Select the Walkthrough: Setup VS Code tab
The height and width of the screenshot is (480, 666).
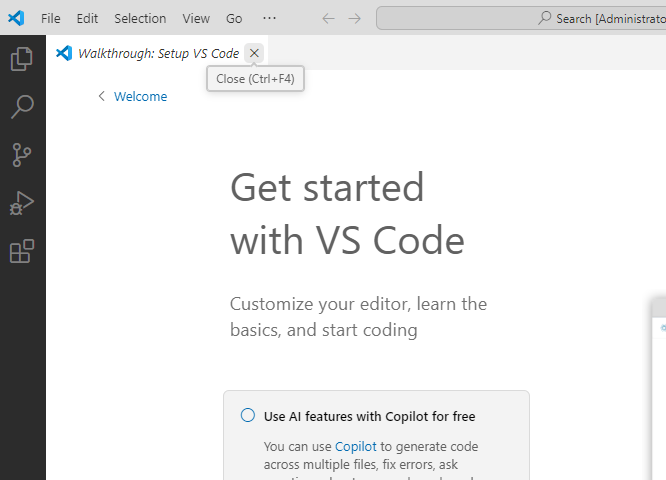(x=157, y=53)
